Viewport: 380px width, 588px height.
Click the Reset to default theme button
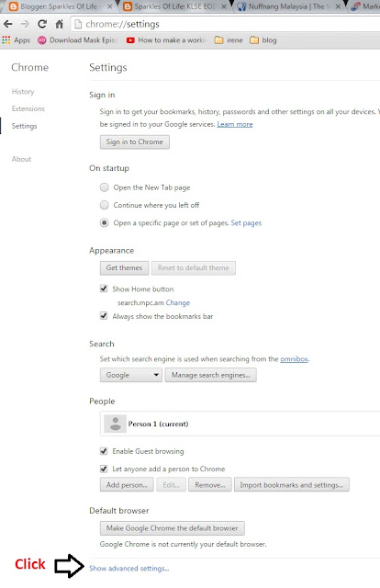(194, 268)
